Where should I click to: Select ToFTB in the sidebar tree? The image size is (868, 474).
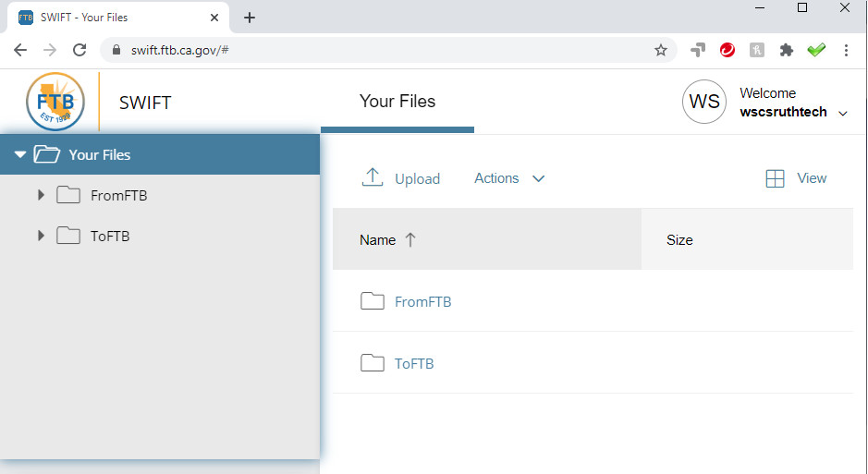click(110, 237)
